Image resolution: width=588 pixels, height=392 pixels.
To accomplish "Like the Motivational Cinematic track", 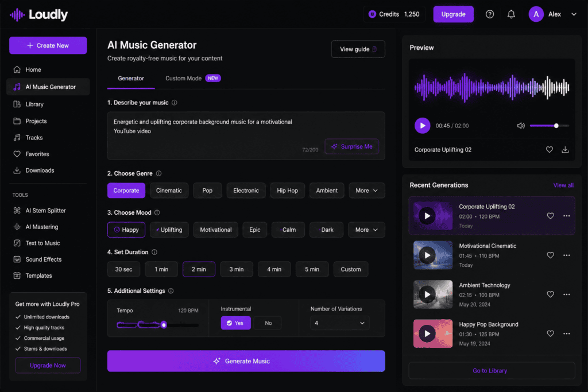I will [x=550, y=255].
